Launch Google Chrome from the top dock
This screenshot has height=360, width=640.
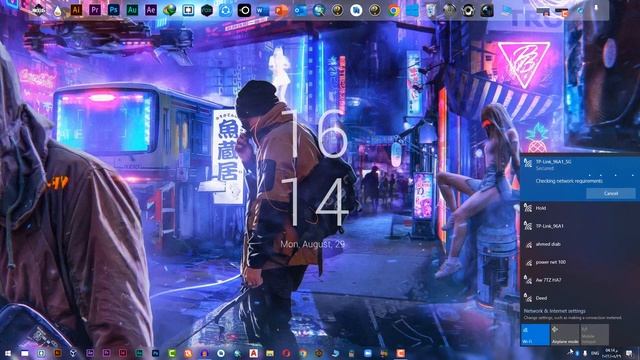pyautogui.click(x=393, y=10)
